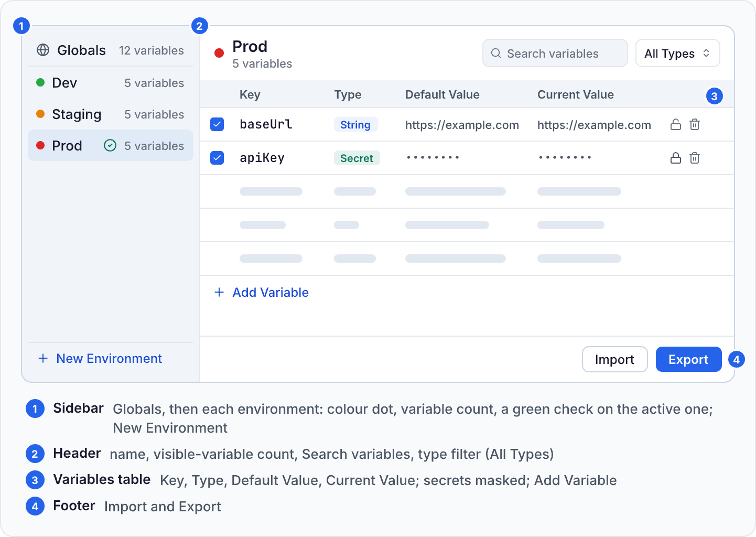The width and height of the screenshot is (756, 537).
Task: Unlock icon in the baseUrl row
Action: point(676,124)
